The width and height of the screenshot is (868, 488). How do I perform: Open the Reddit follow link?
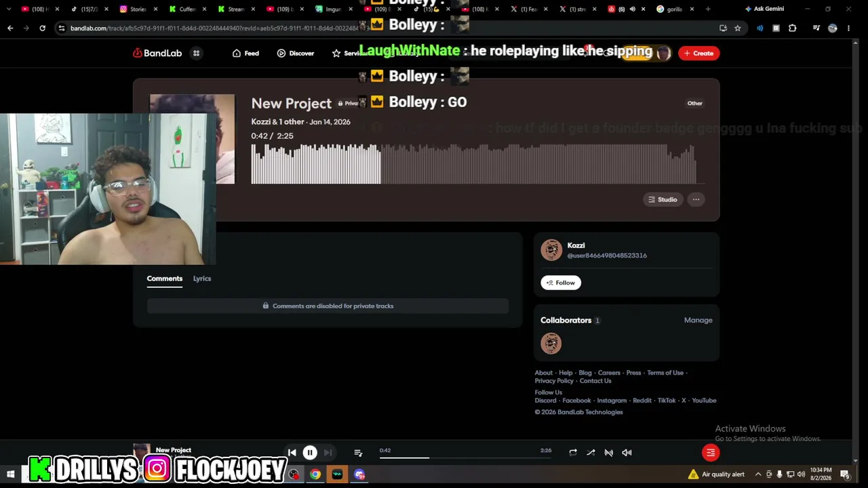[642, 401]
